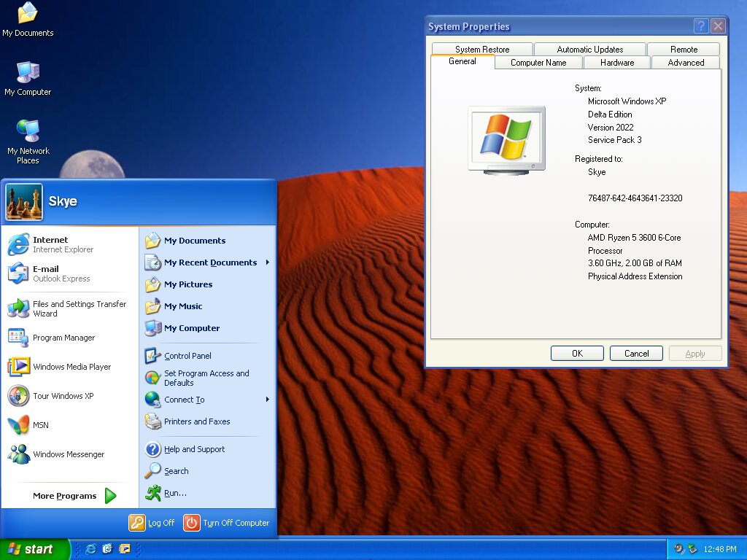Switch to Remote tab
The image size is (747, 560).
click(684, 49)
